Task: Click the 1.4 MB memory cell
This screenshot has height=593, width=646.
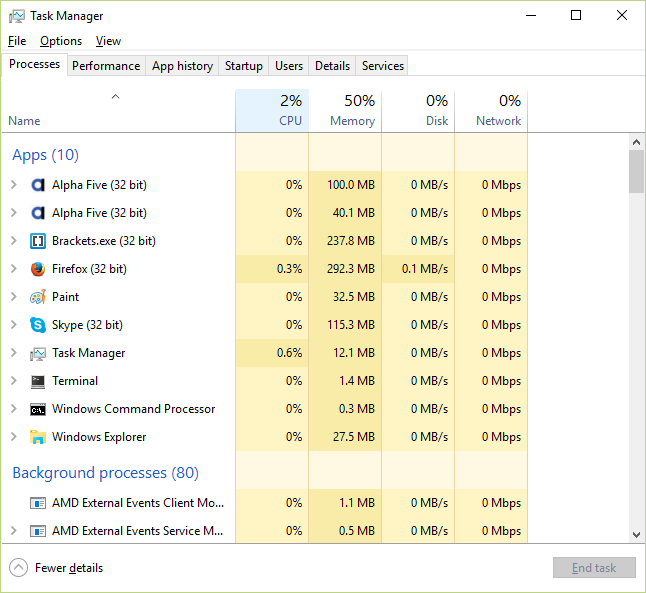Action: coord(345,381)
